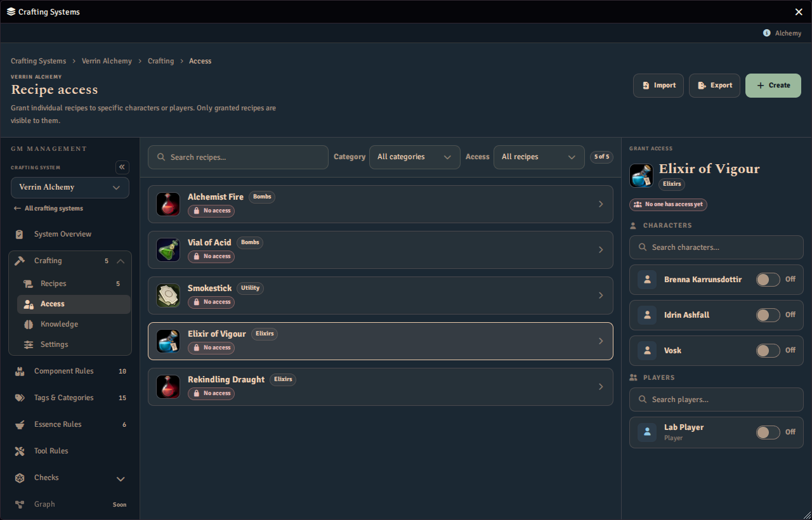
Task: Go back via All crafting systems link
Action: pos(48,209)
